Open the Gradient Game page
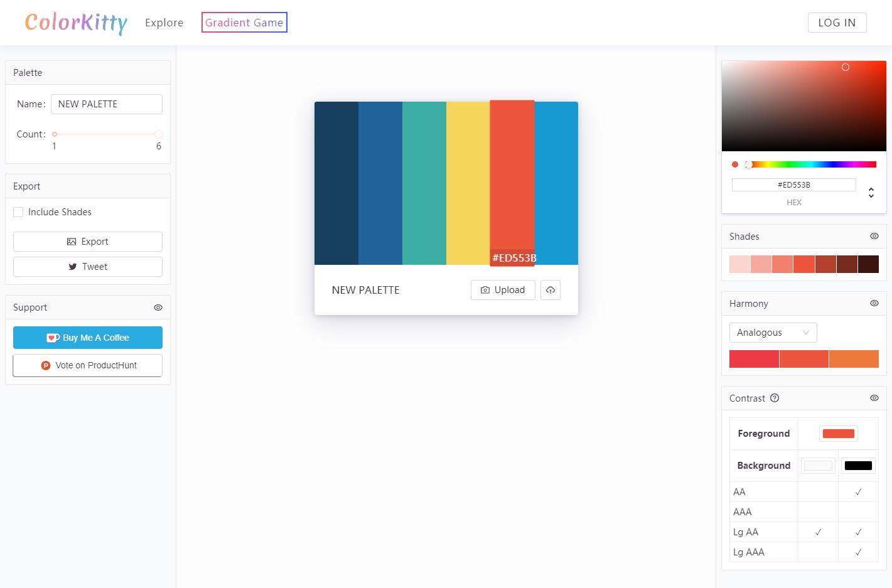The height and width of the screenshot is (588, 892). (244, 23)
